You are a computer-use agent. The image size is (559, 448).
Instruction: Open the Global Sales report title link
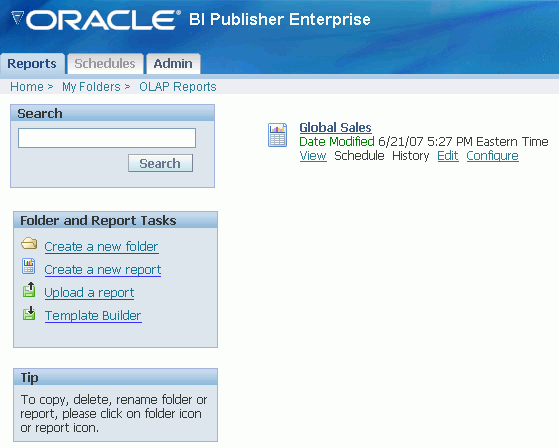pyautogui.click(x=335, y=127)
